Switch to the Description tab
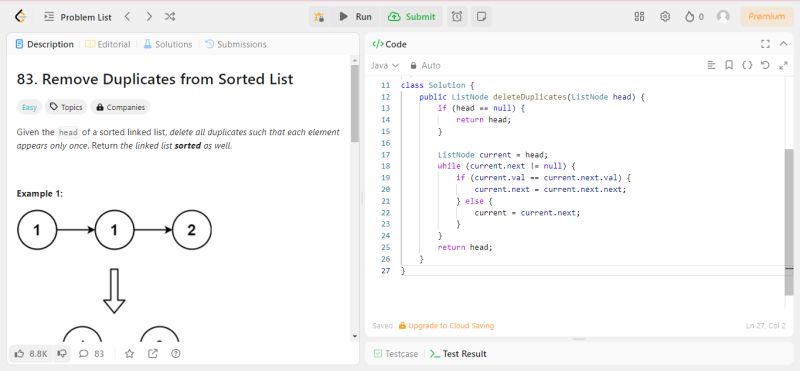800x371 pixels. (x=45, y=44)
